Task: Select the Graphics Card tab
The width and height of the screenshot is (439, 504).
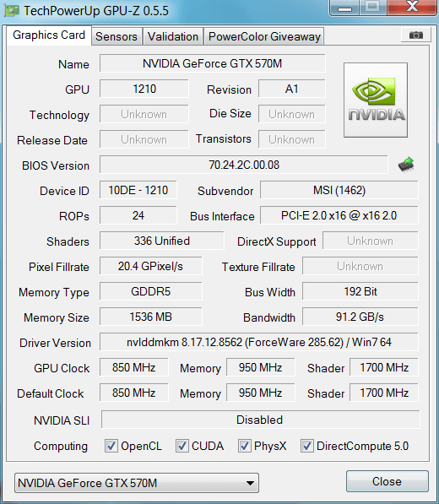Action: coord(49,35)
